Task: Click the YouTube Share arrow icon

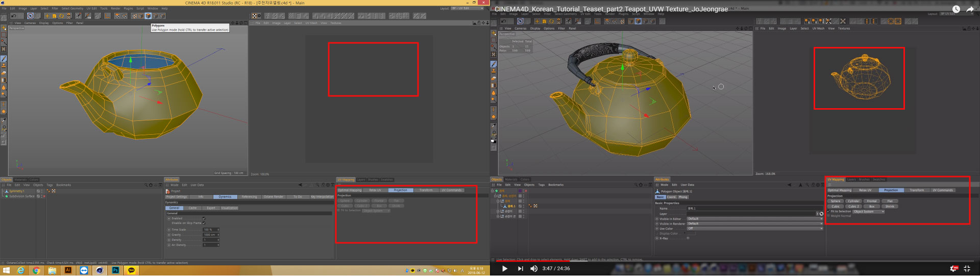Action: (x=970, y=9)
